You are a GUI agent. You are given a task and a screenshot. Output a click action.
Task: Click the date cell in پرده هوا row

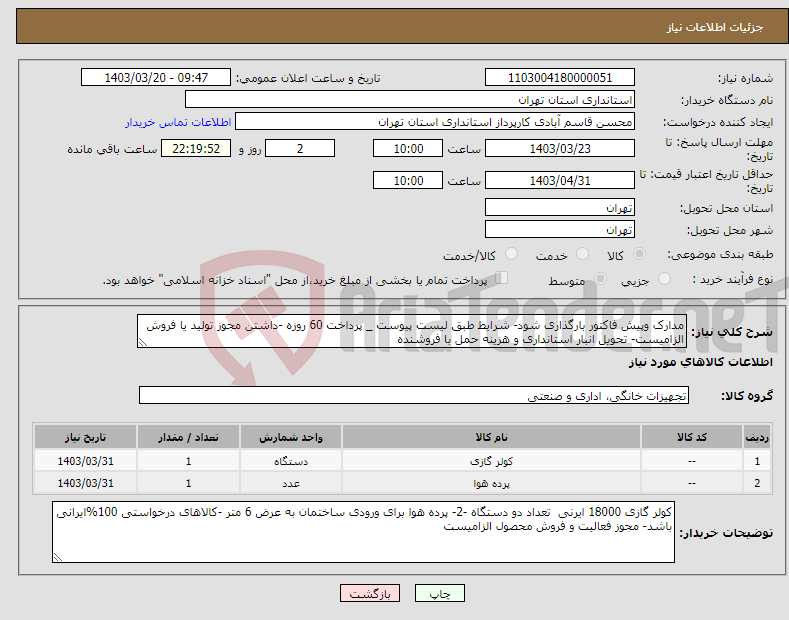(85, 483)
